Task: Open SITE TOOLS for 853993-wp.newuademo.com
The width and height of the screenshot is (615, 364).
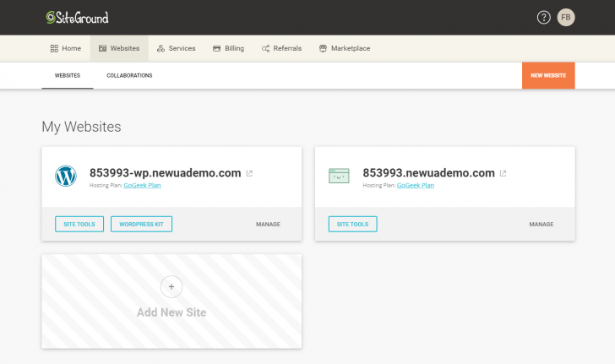Action: [x=79, y=224]
